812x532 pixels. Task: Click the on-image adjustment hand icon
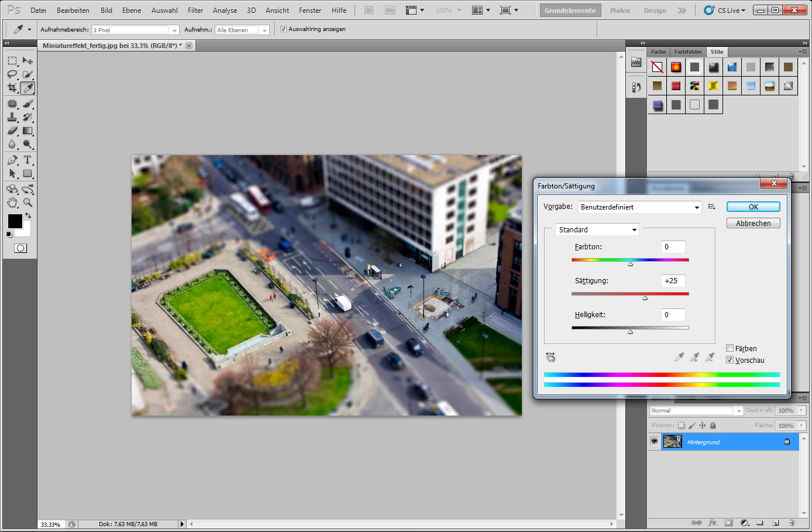pos(550,357)
